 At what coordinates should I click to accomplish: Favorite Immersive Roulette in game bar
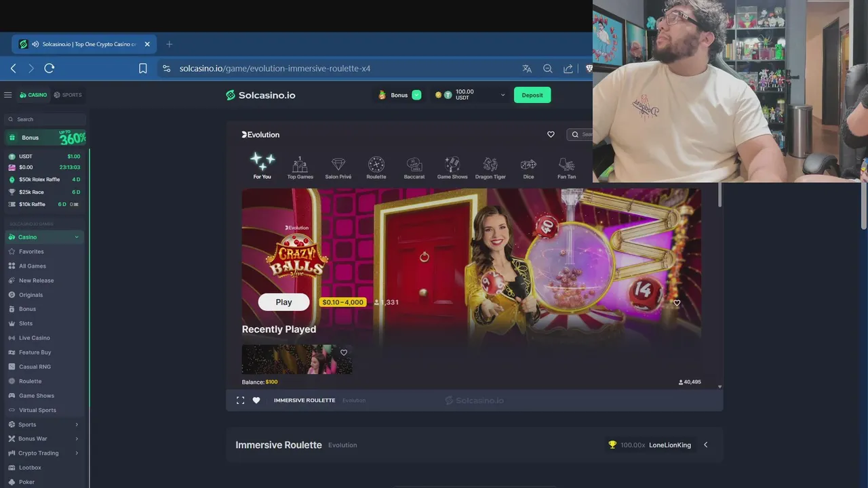(x=256, y=401)
